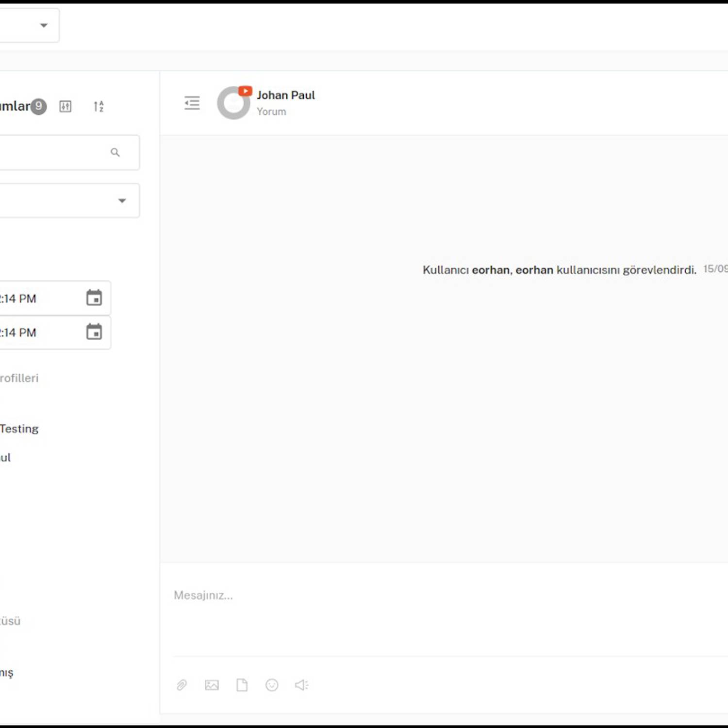Click the megaphone icon in message toolbar
Screen dimensions: 728x728
(x=301, y=685)
